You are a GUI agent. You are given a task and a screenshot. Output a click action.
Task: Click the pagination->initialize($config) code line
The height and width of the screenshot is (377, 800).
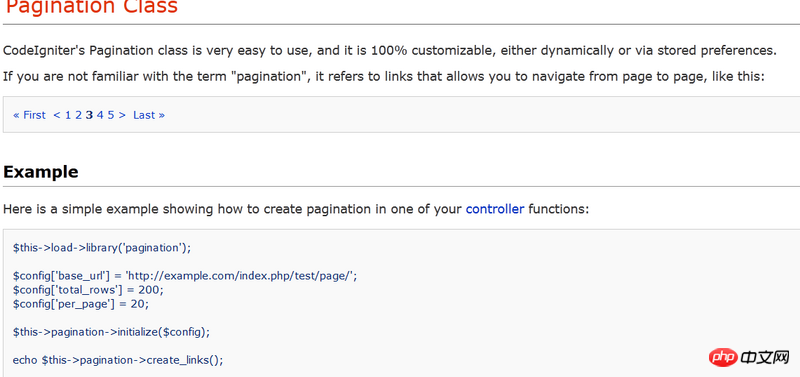click(111, 332)
